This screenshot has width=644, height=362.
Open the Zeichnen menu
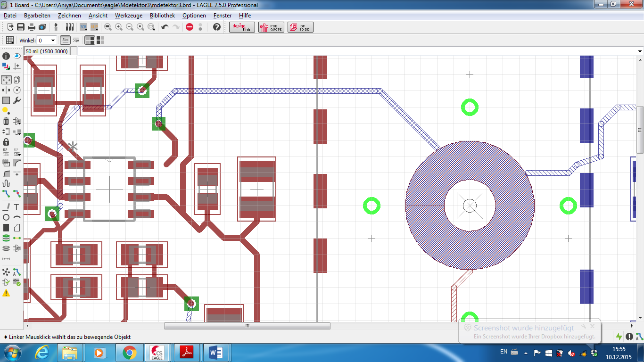[x=69, y=16]
